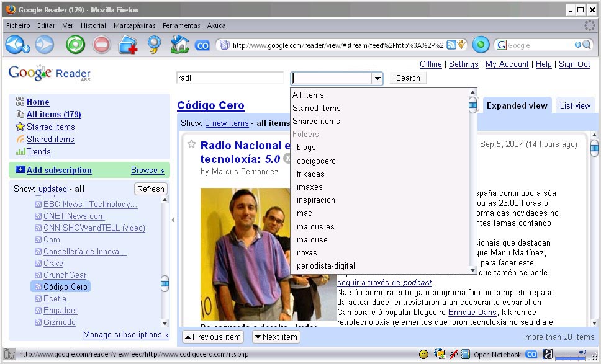The width and height of the screenshot is (601, 364).
Task: Open the Settings link
Action: pyautogui.click(x=463, y=64)
